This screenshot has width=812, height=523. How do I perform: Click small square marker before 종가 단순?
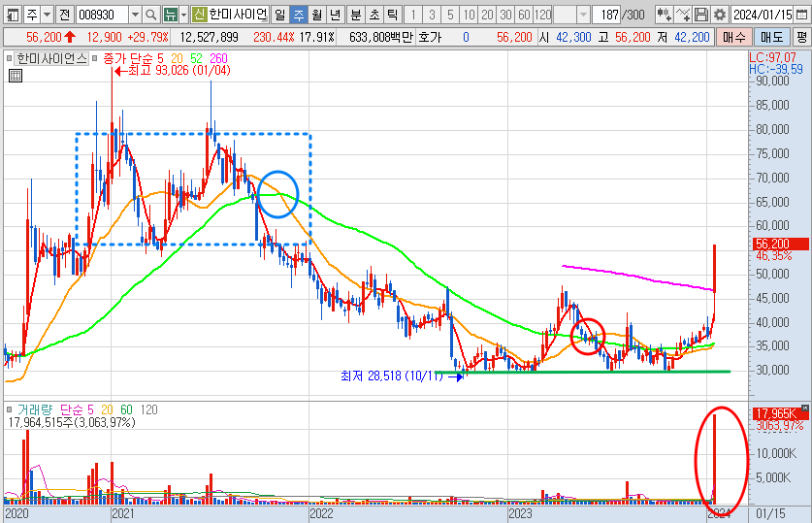95,58
